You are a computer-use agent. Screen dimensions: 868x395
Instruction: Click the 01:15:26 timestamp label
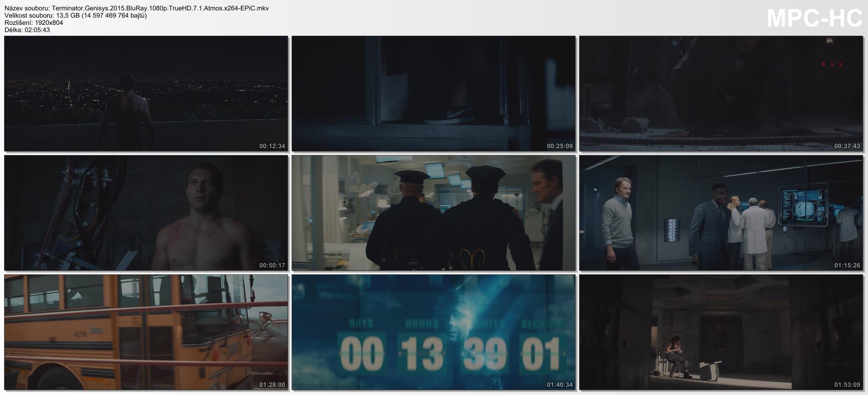[847, 265]
